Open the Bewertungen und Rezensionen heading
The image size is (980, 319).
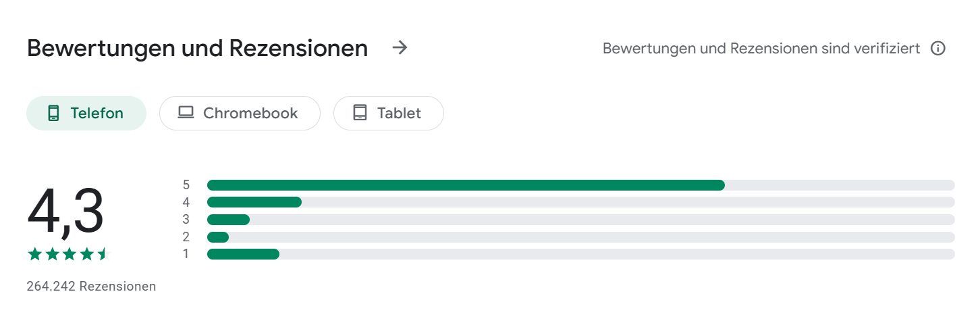pos(198,49)
